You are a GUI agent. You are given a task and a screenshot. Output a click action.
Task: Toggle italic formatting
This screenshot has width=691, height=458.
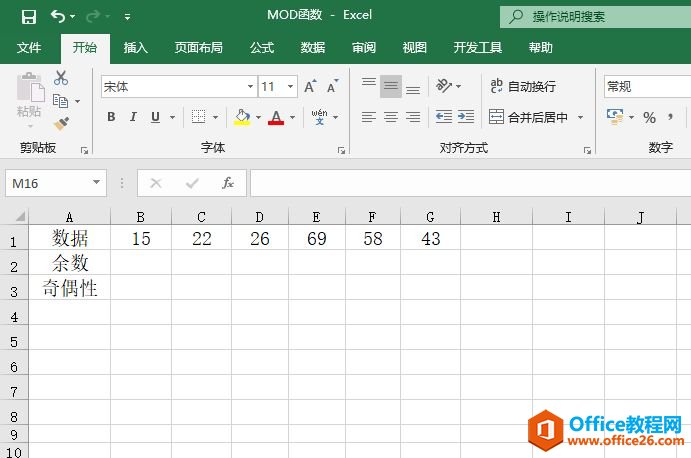133,117
